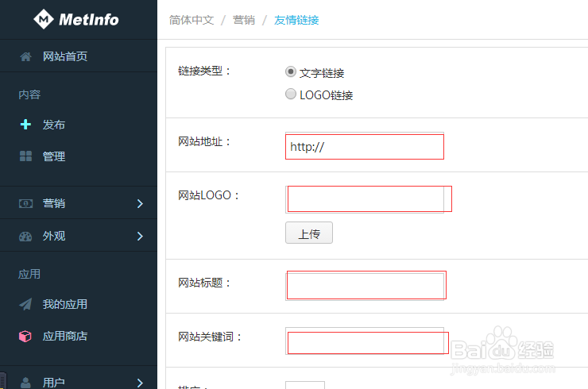Expand the 外观 submenu chevron
The image size is (588, 389).
[140, 236]
